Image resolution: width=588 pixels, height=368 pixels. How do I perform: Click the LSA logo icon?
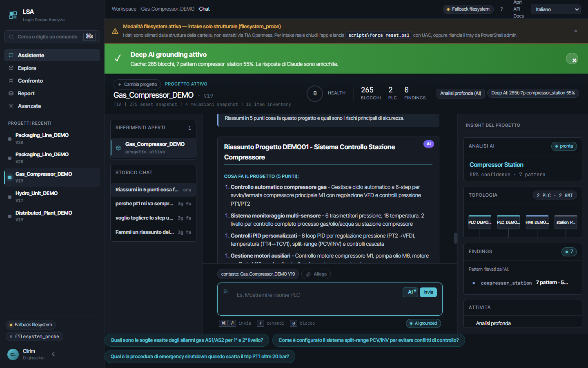click(x=13, y=16)
